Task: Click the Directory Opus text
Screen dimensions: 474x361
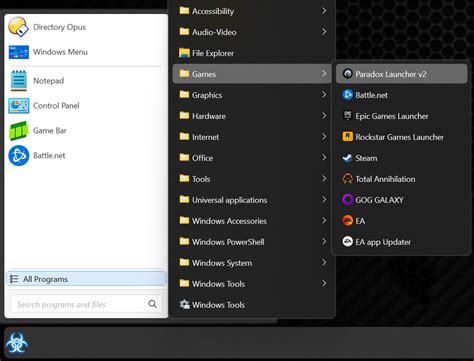Action: (59, 27)
